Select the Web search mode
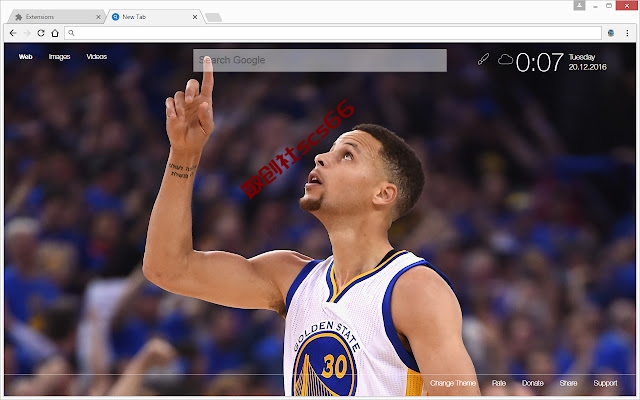 pyautogui.click(x=26, y=57)
